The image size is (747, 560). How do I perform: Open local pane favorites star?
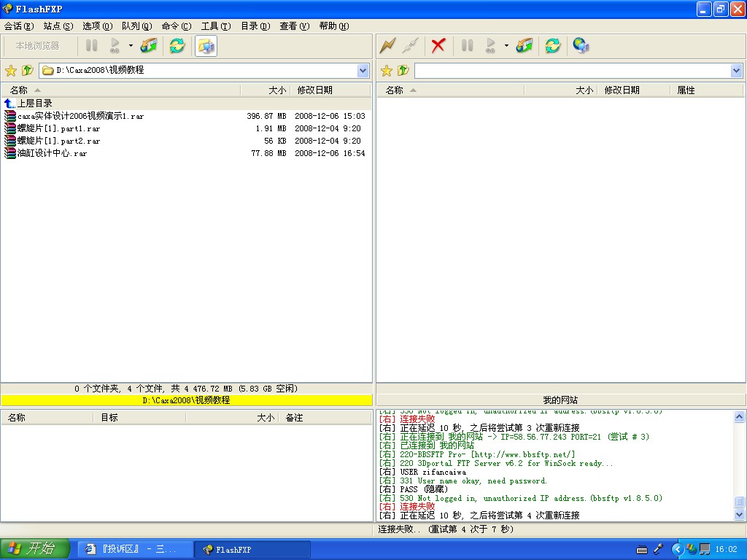click(11, 71)
